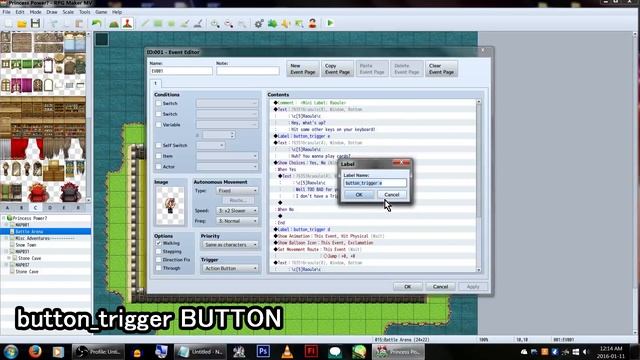Viewport: 640px width, 360px height.
Task: Open the File menu
Action: click(7, 12)
